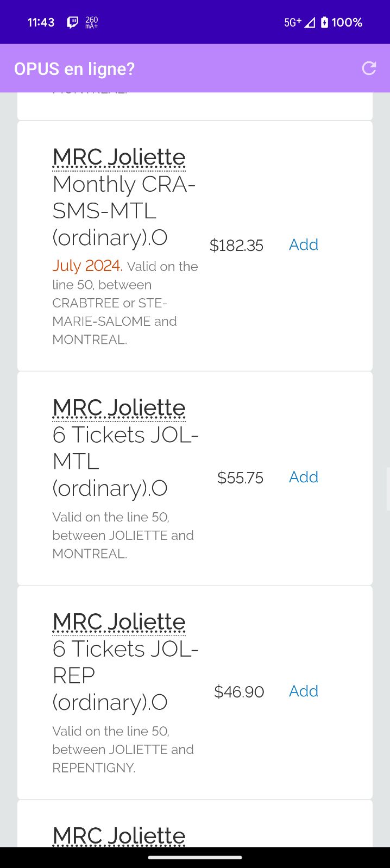Tap the refresh icon in header
Image resolution: width=390 pixels, height=868 pixels.
(369, 68)
